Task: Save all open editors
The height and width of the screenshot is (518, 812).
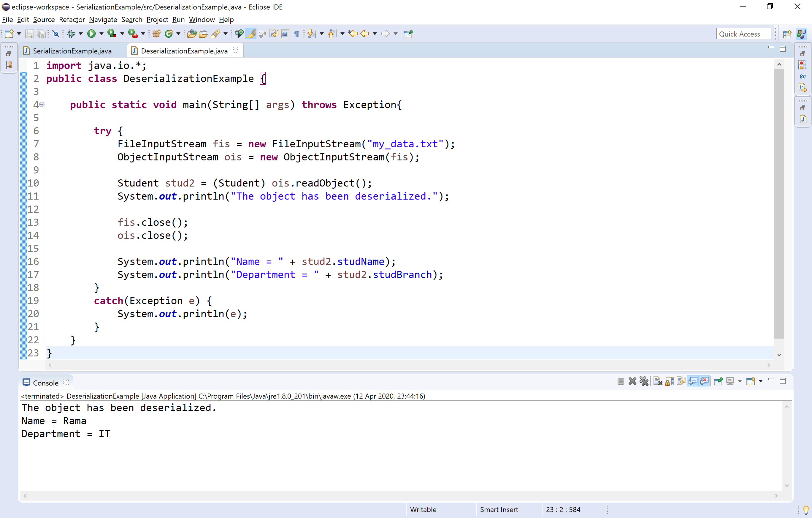Action: click(42, 34)
